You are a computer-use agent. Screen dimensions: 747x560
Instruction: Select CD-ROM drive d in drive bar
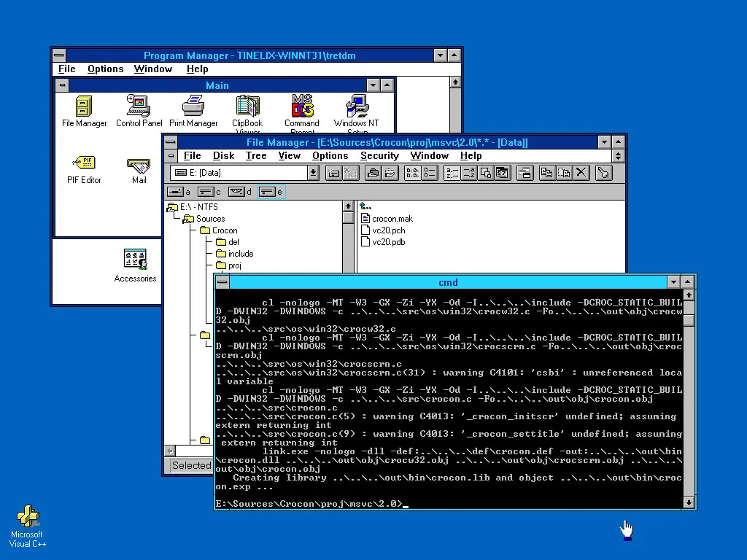[240, 192]
